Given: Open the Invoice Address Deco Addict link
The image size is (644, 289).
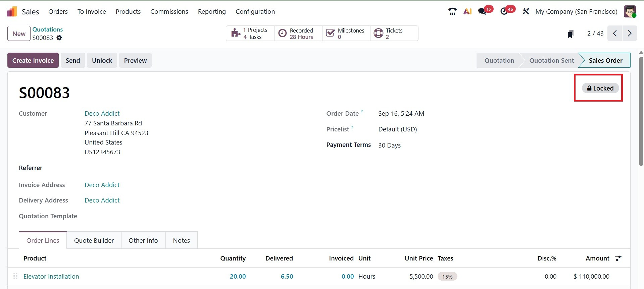Looking at the screenshot, I should point(102,185).
